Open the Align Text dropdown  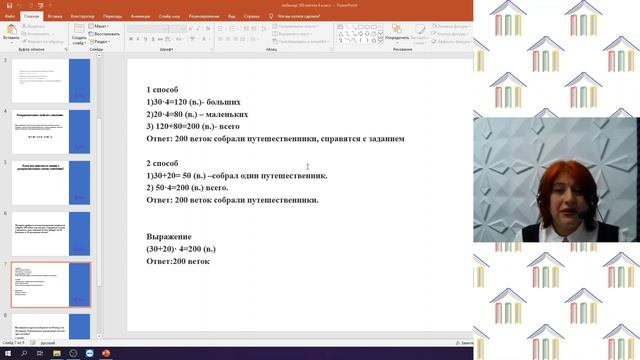[x=292, y=33]
